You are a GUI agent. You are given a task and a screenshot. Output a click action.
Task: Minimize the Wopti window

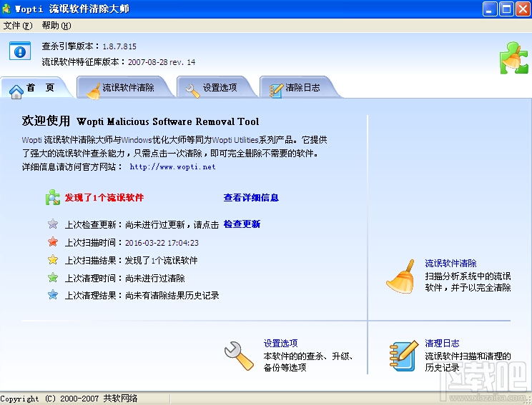point(490,9)
